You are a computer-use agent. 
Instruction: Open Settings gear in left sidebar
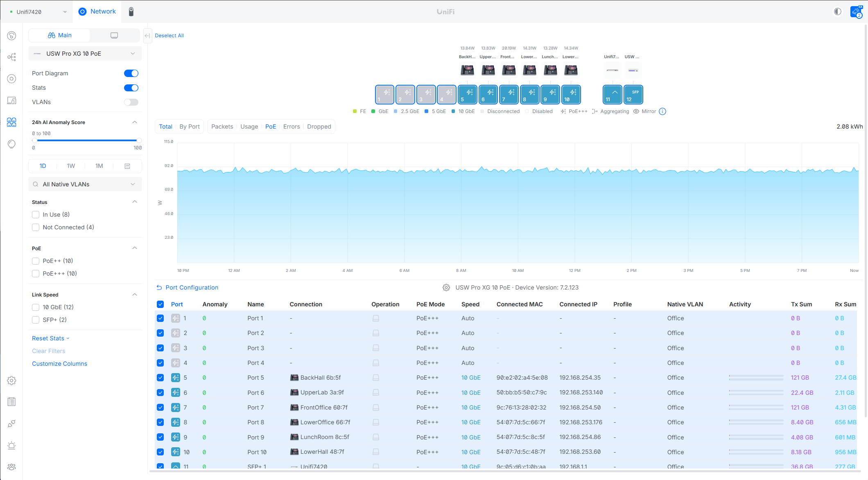(11, 380)
